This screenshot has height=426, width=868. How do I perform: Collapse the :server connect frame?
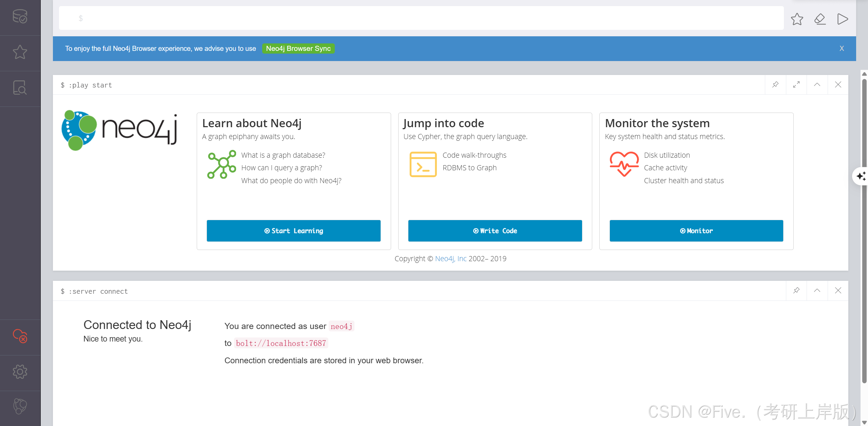[817, 290]
